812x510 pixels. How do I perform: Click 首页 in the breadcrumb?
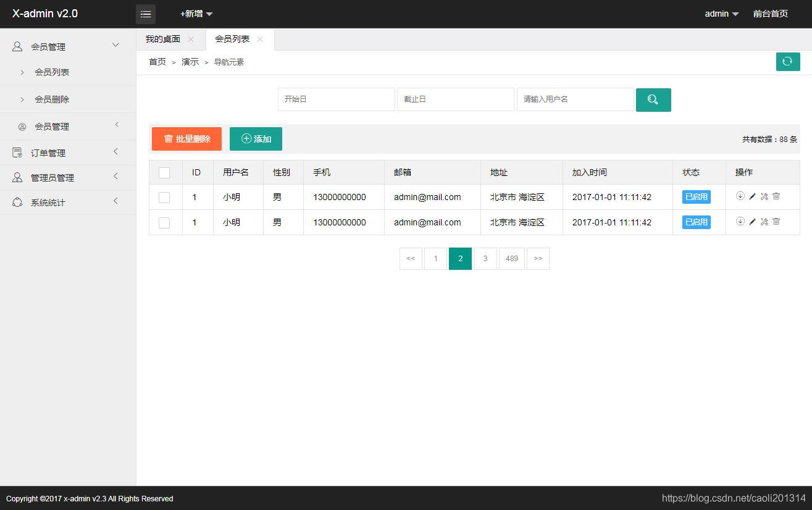tap(157, 62)
